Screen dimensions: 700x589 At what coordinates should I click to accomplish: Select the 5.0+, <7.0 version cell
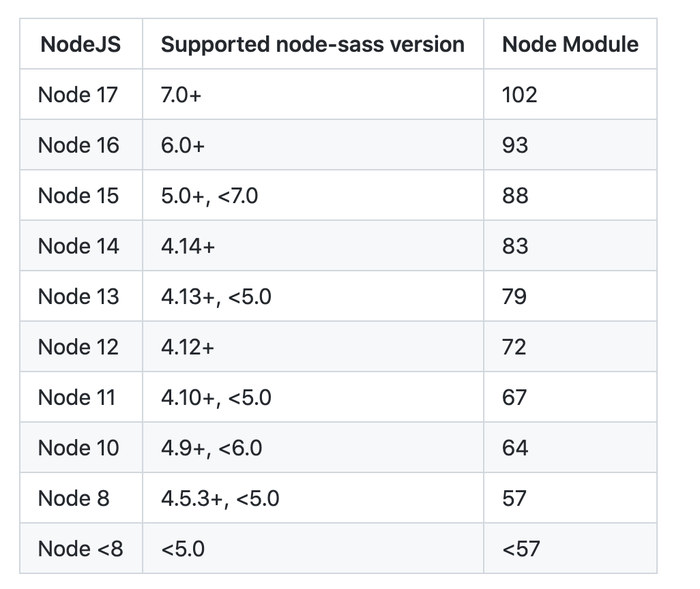pyautogui.click(x=209, y=196)
